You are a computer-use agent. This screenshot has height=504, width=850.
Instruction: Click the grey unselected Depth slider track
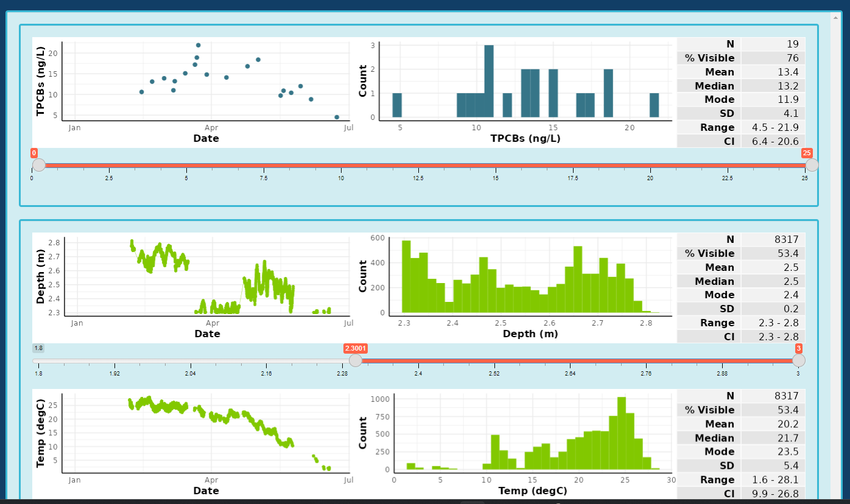tap(195, 361)
